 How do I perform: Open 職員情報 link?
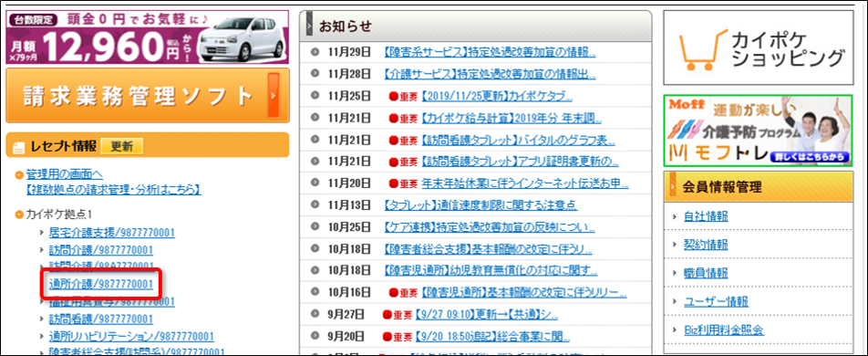click(706, 273)
